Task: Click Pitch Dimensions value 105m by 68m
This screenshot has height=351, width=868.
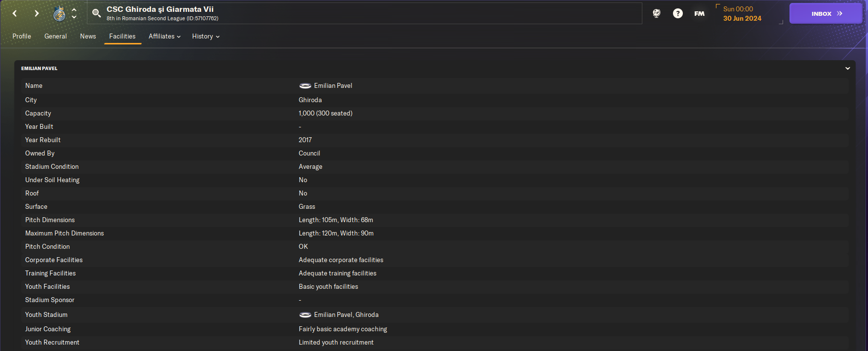Action: (336, 220)
